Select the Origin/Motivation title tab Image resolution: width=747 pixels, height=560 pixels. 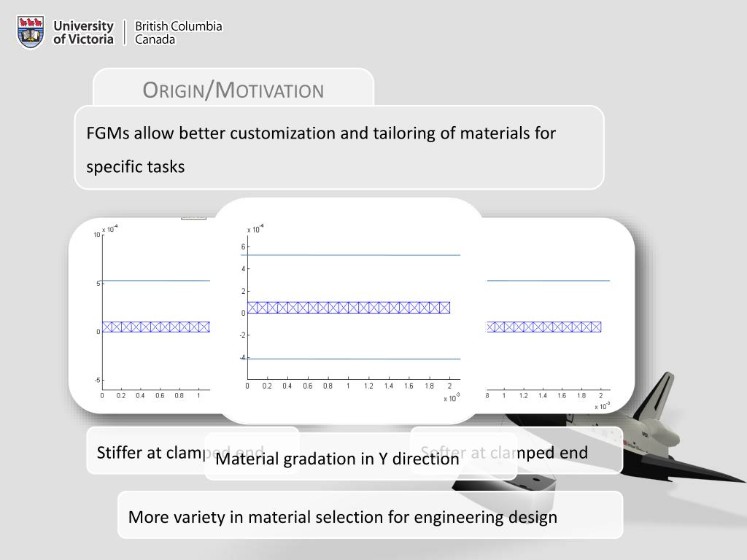[x=233, y=90]
